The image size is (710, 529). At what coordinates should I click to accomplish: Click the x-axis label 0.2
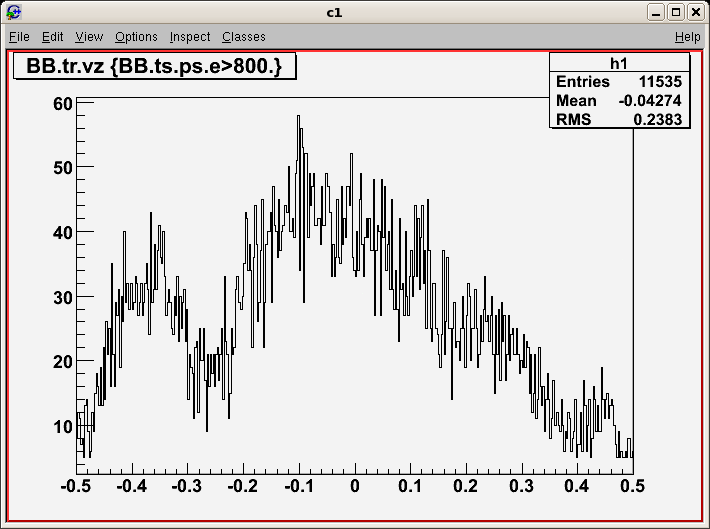tap(466, 486)
